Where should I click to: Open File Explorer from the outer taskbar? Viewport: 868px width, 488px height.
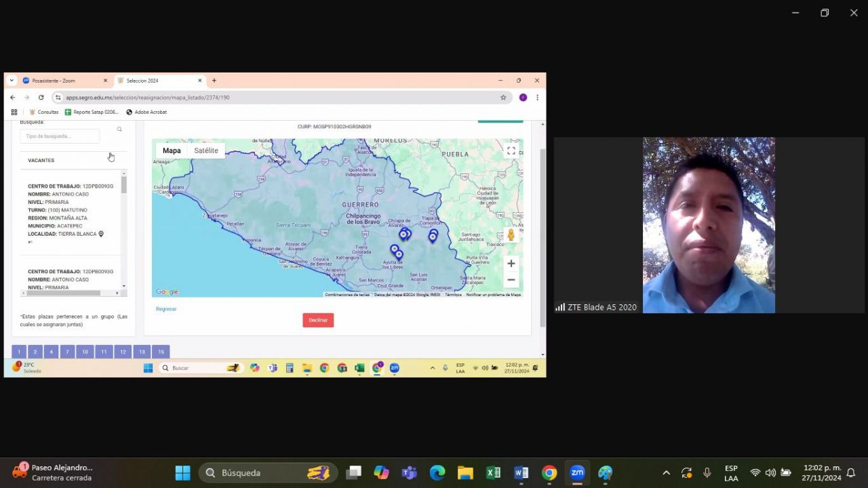(465, 472)
